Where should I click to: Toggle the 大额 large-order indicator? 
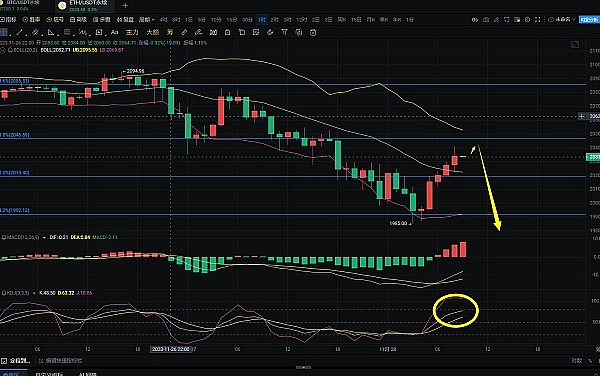pyautogui.click(x=153, y=33)
